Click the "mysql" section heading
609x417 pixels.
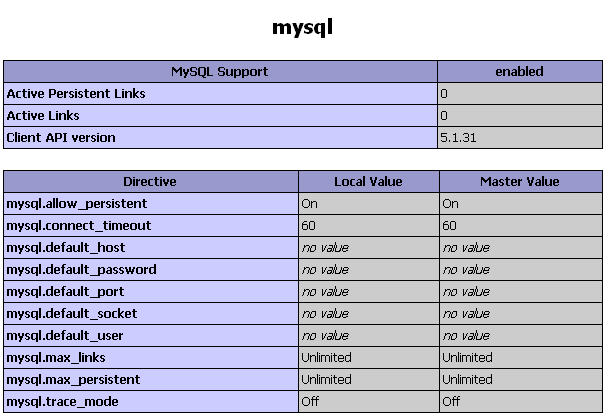click(302, 27)
